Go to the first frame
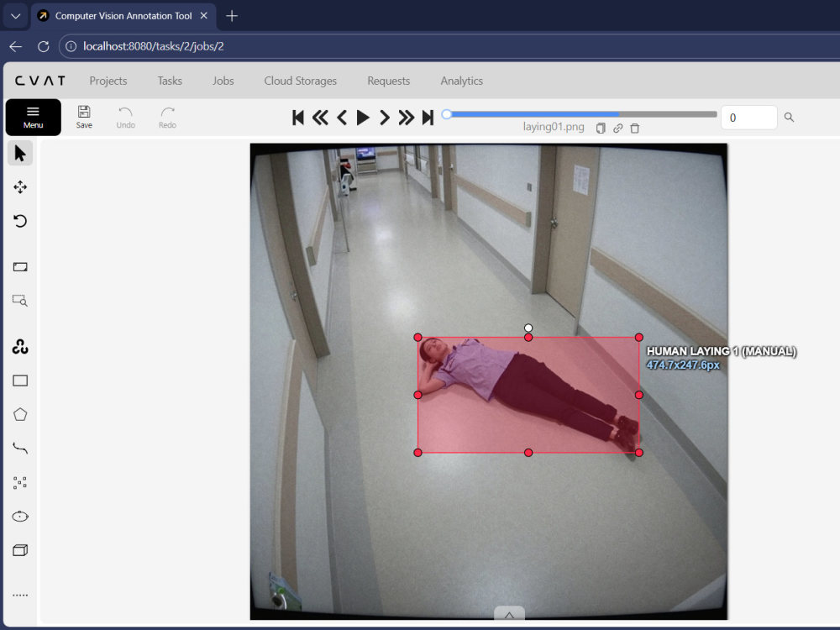The height and width of the screenshot is (630, 840). tap(298, 118)
